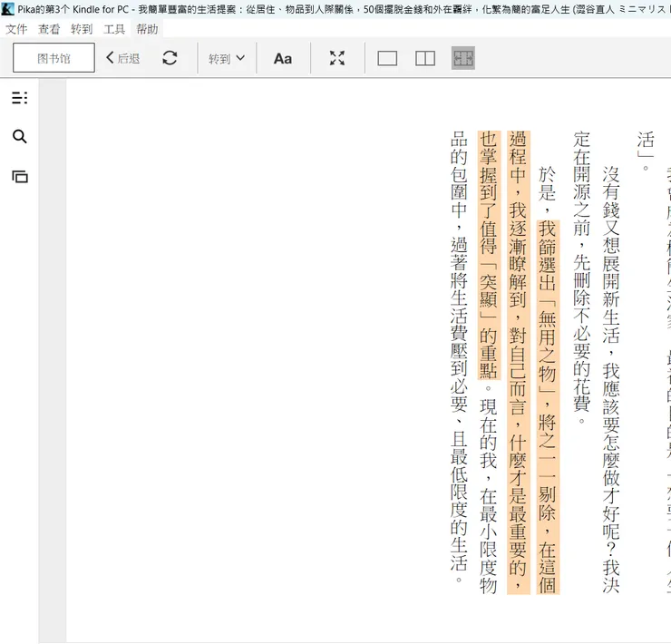Click the line starting 沒有錢又想展開新生活
Image resolution: width=671 pixels, height=644 pixels.
pos(610,379)
